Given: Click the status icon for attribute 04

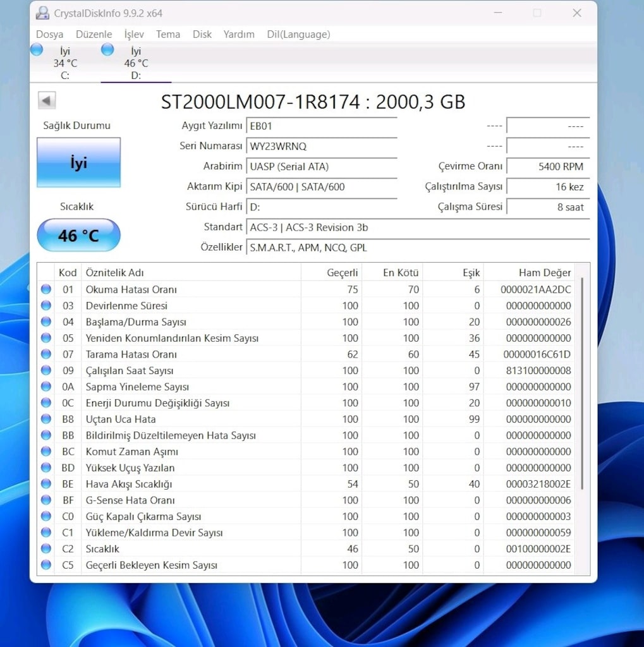Looking at the screenshot, I should click(46, 322).
